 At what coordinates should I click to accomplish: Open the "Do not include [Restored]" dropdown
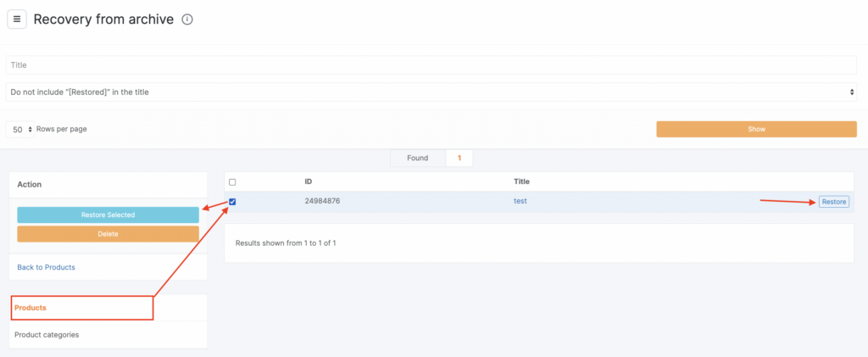pyautogui.click(x=431, y=92)
